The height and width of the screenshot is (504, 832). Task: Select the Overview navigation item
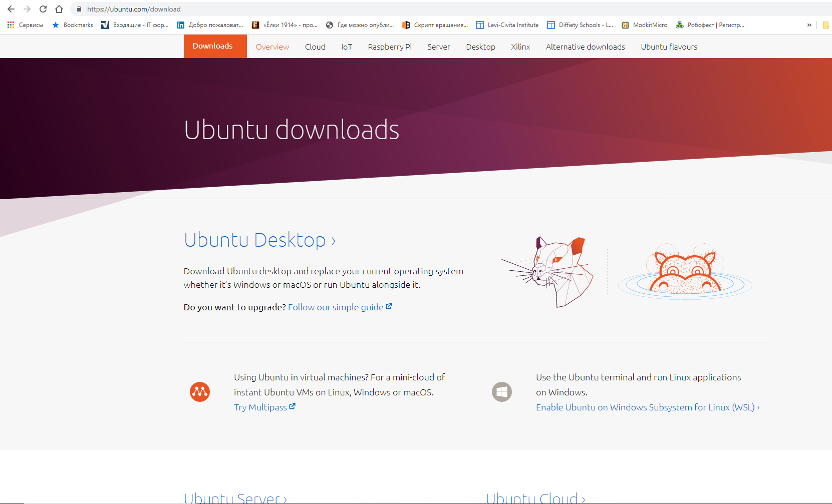tap(272, 47)
